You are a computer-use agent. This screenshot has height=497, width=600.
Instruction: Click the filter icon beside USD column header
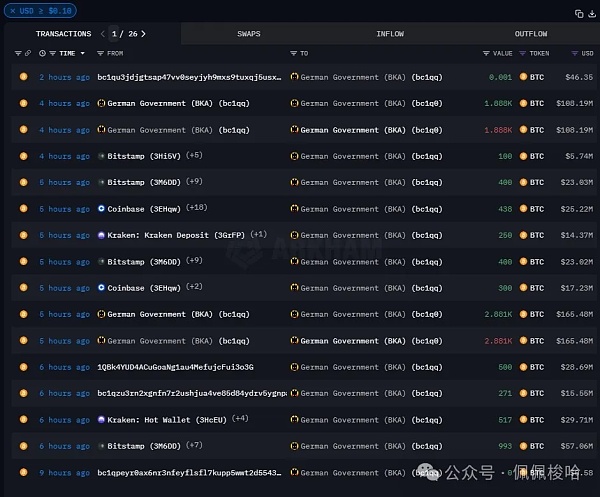(x=573, y=53)
